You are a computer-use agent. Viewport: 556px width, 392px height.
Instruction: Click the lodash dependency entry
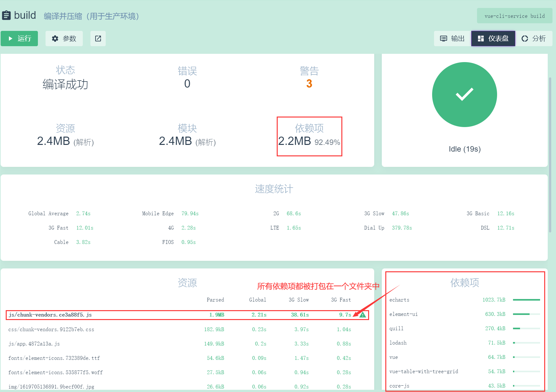point(398,343)
